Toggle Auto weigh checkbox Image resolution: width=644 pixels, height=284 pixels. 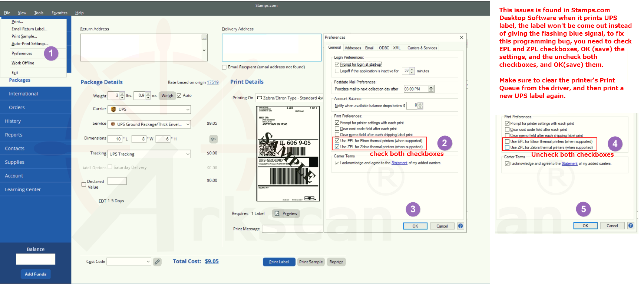[x=179, y=95]
